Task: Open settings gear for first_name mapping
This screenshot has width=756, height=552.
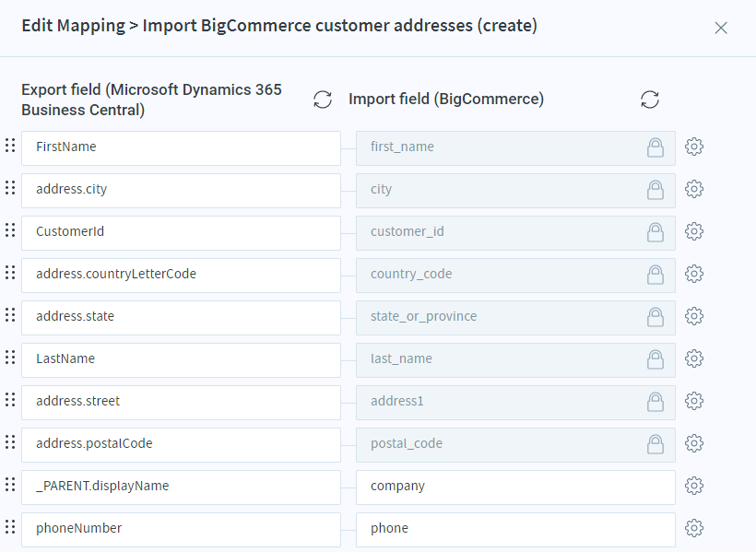Action: [694, 147]
